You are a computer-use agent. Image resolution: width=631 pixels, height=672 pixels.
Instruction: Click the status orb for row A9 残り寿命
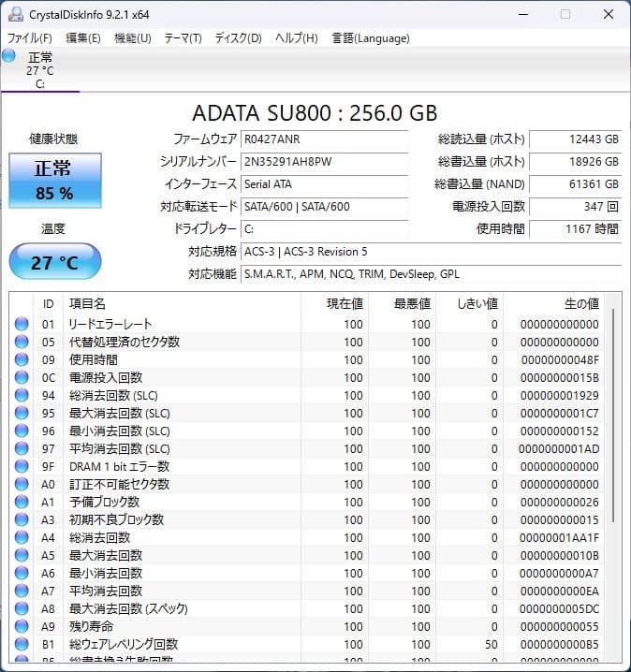click(22, 626)
